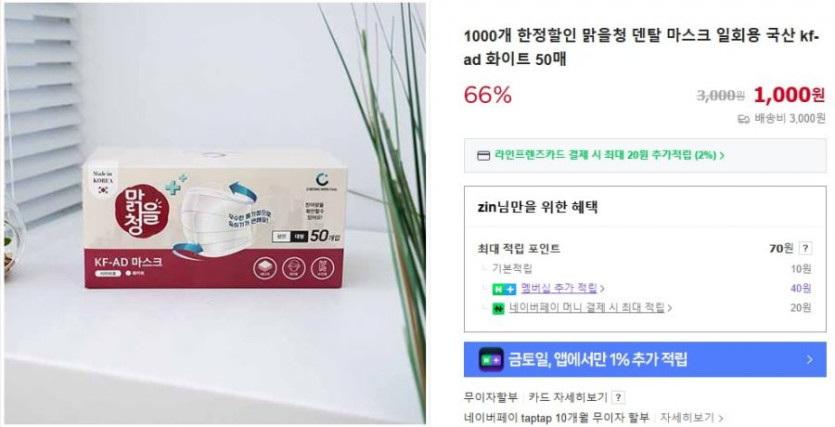Click the credit card icon before 라인프렌즈카드
Viewport: 835px width, 427px height.
tap(484, 156)
